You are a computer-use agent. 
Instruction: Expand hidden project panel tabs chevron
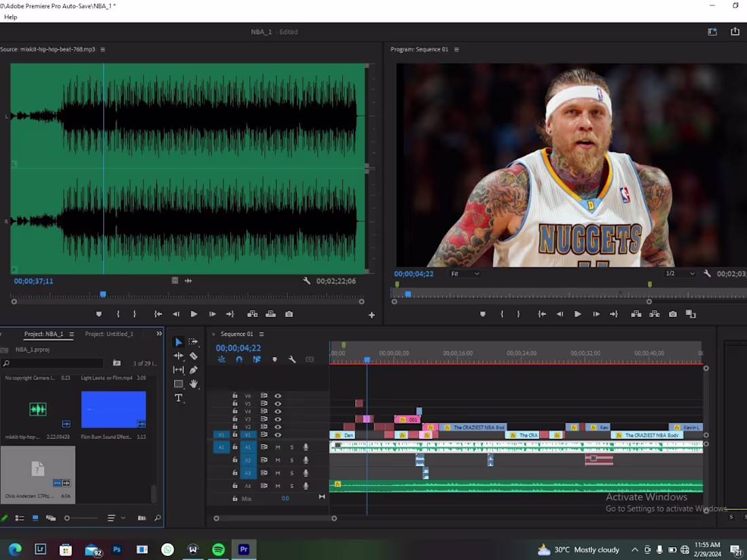(x=159, y=334)
